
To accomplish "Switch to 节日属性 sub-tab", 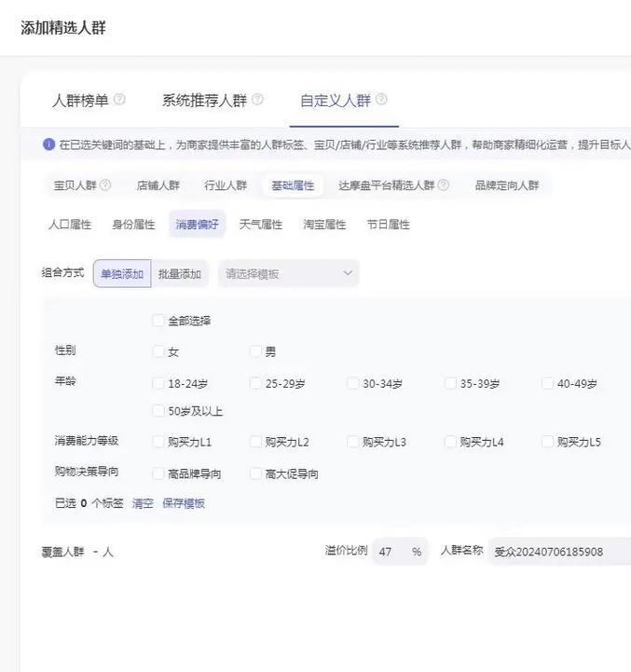I will tap(389, 225).
